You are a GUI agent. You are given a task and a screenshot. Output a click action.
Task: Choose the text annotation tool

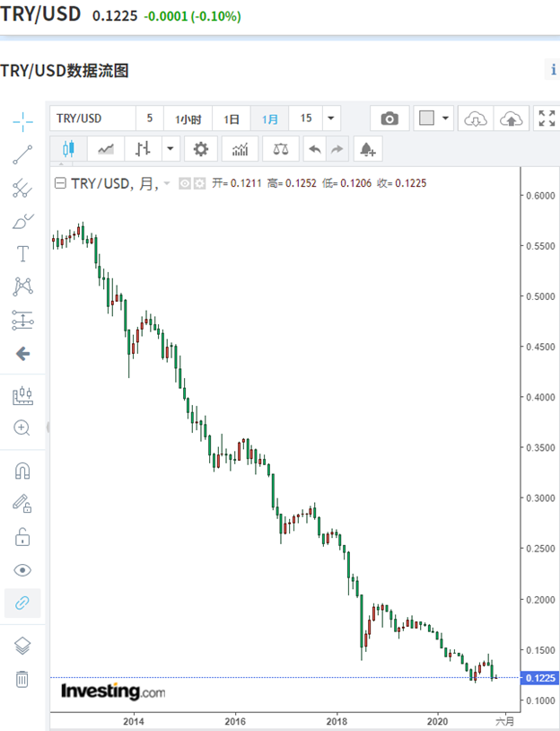(x=22, y=254)
